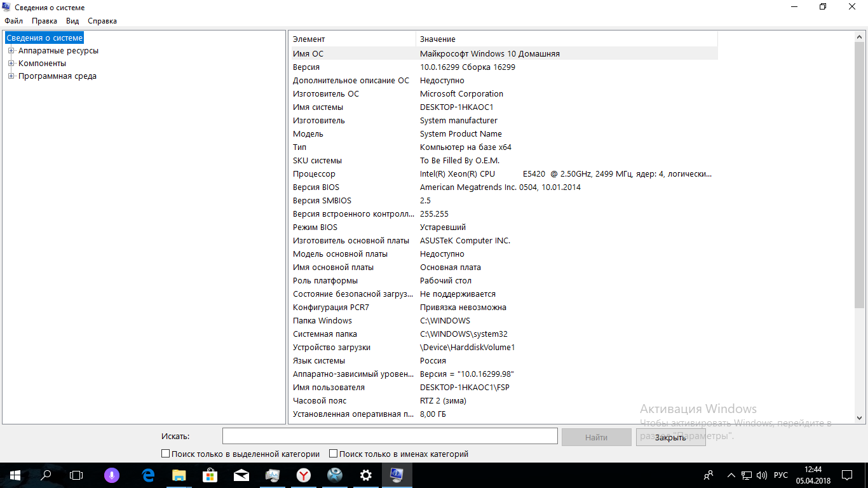The height and width of the screenshot is (488, 868).
Task: Open the Windows Start menu
Action: (x=15, y=475)
